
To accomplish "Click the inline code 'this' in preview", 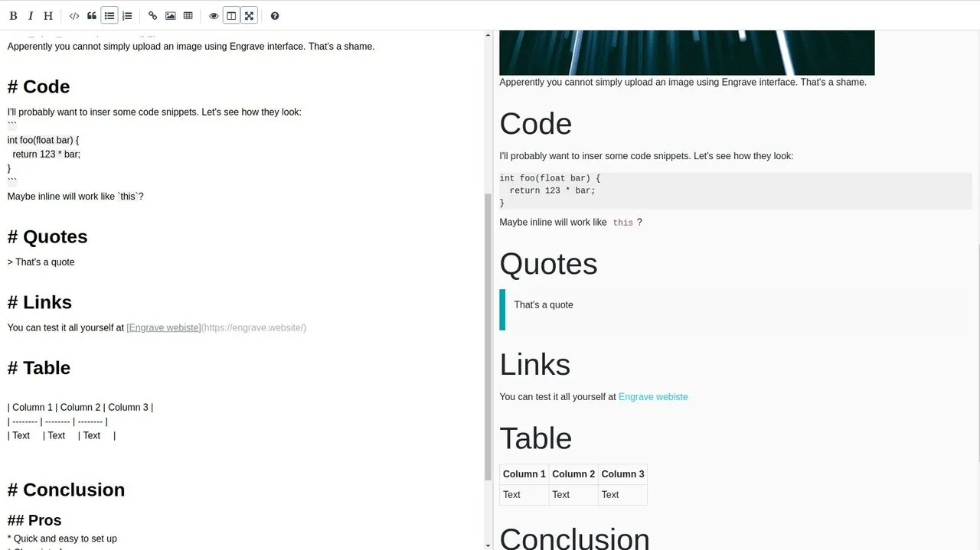I will tap(623, 223).
